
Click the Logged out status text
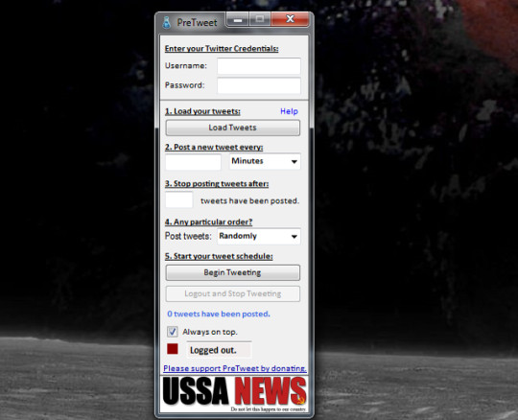click(x=213, y=350)
